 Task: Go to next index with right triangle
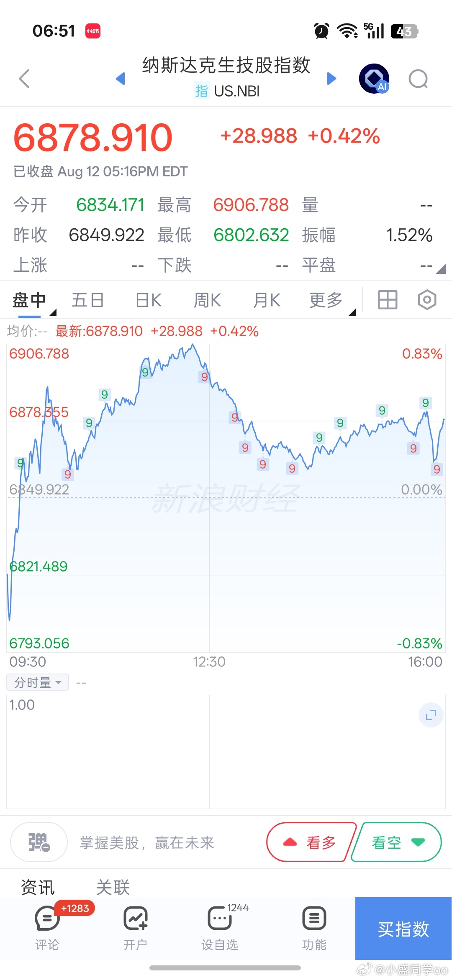click(331, 78)
